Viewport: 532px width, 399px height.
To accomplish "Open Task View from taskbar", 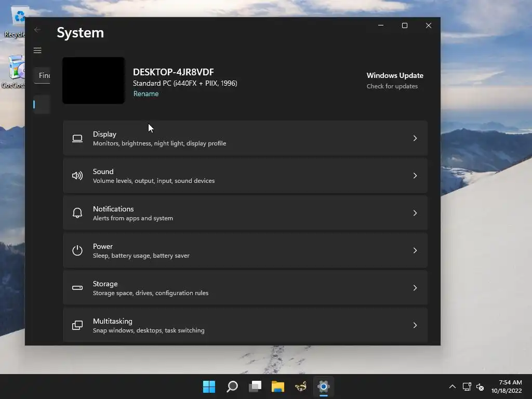I will 255,387.
